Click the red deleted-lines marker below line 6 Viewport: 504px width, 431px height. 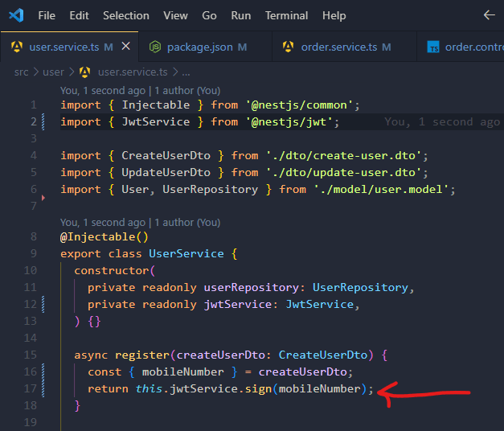coord(43,198)
